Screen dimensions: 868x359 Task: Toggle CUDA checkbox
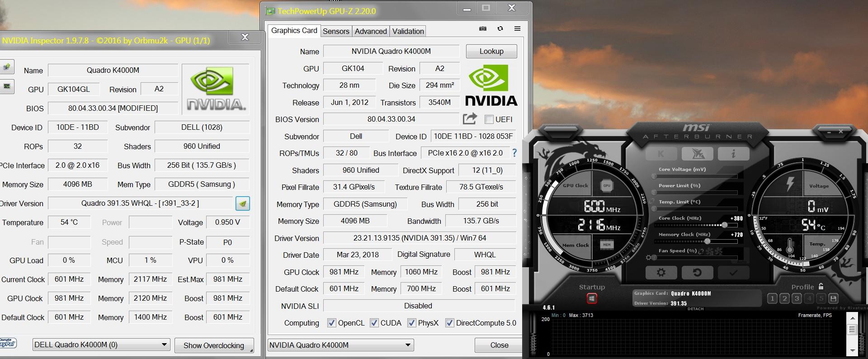(x=374, y=323)
